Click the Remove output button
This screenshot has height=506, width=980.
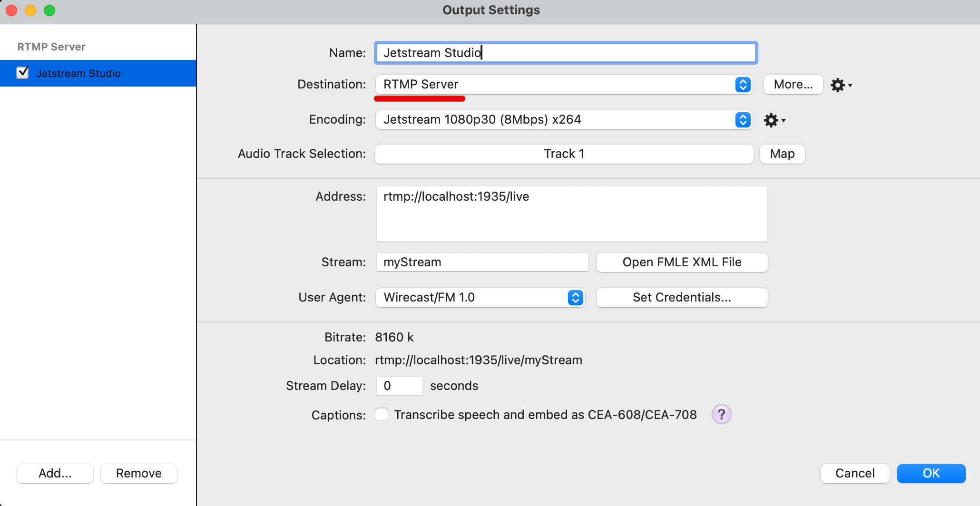tap(139, 474)
